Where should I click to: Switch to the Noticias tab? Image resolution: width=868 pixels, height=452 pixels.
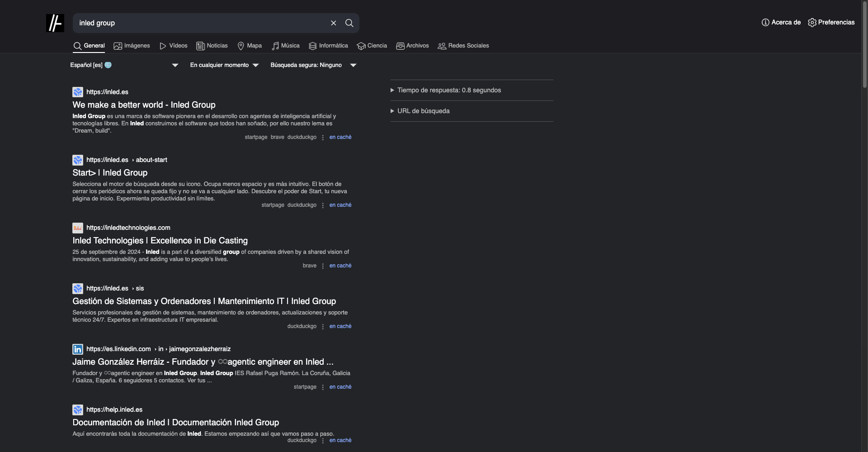[x=212, y=46]
